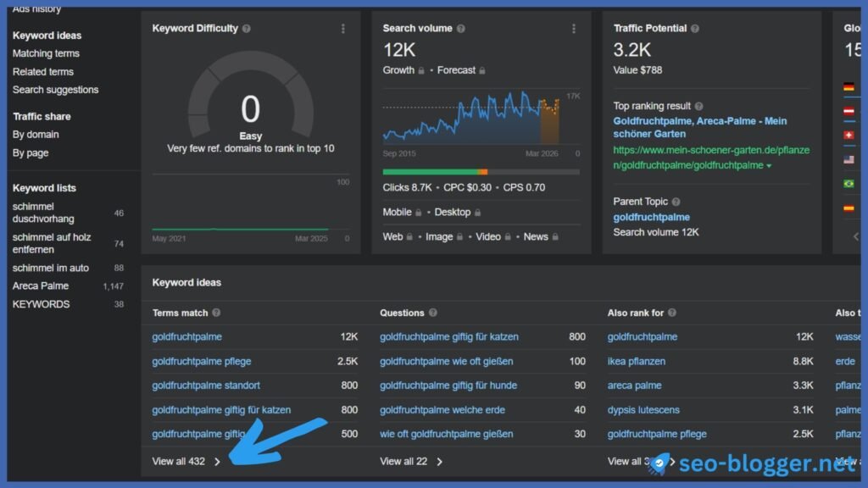This screenshot has height=488, width=868.
Task: Open goldfruchtpalme Parent Topic link
Action: (x=651, y=218)
